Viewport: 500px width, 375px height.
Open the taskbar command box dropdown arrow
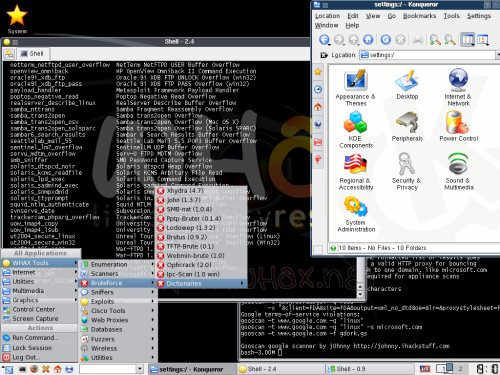click(140, 369)
